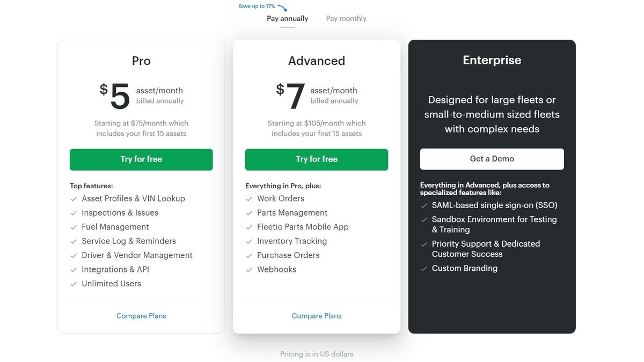Click the checkmark beside Work Orders
This screenshot has width=644, height=362.
(x=249, y=198)
